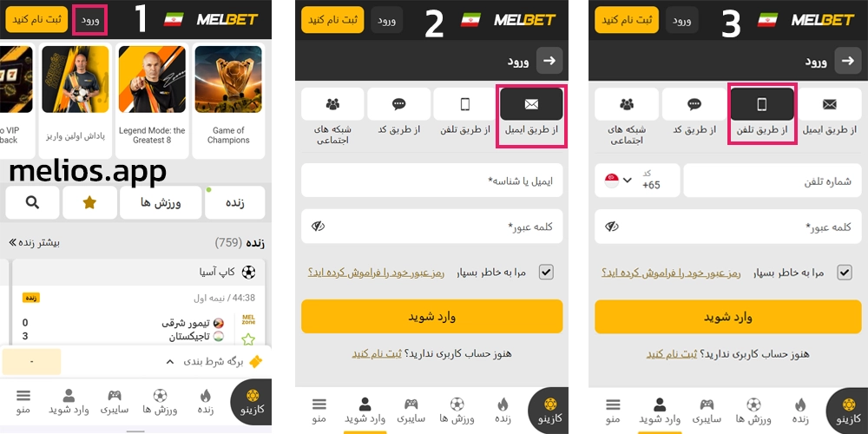Open the +65 country code dropdown
Viewport: 868px width, 434px height.
click(637, 180)
